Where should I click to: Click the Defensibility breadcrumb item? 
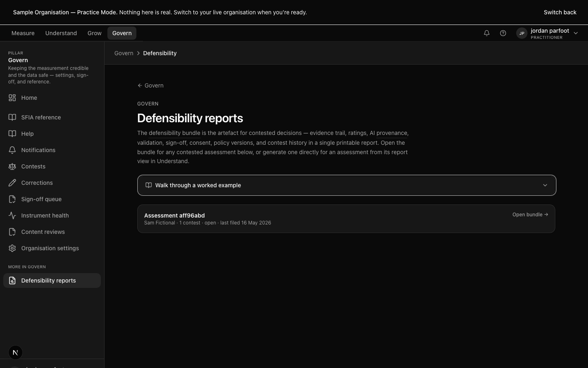point(160,53)
